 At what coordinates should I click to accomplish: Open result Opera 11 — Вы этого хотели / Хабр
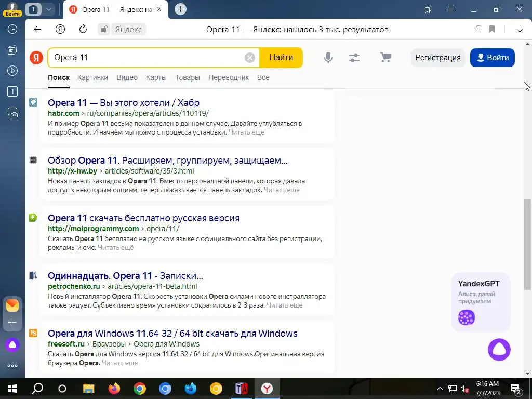(x=124, y=102)
